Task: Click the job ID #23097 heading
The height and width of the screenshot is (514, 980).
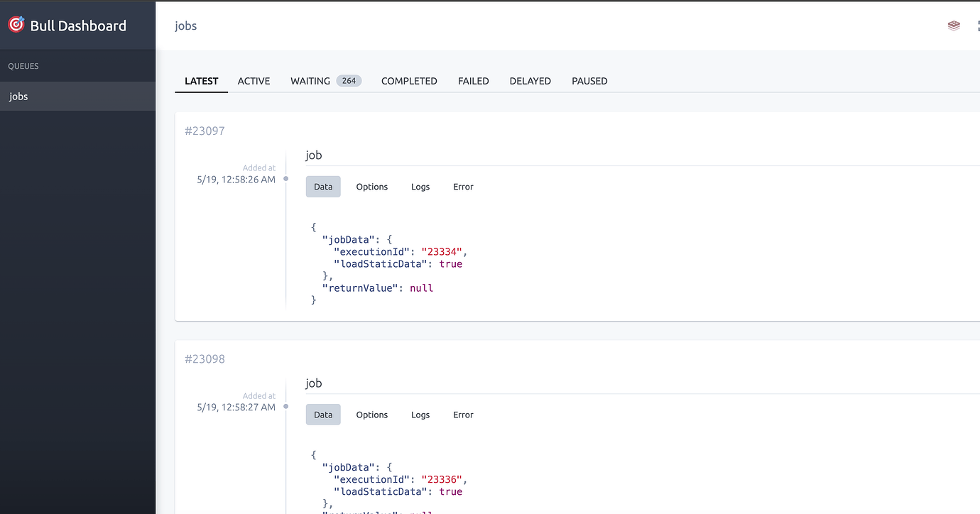Action: click(x=205, y=131)
